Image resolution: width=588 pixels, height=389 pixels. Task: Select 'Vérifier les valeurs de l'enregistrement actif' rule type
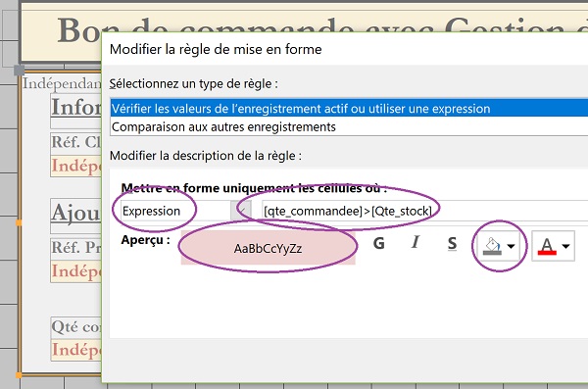click(x=349, y=109)
